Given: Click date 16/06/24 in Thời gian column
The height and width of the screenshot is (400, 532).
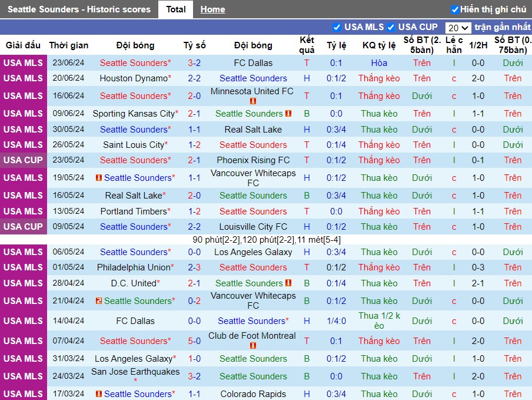Looking at the screenshot, I should click(x=68, y=96).
